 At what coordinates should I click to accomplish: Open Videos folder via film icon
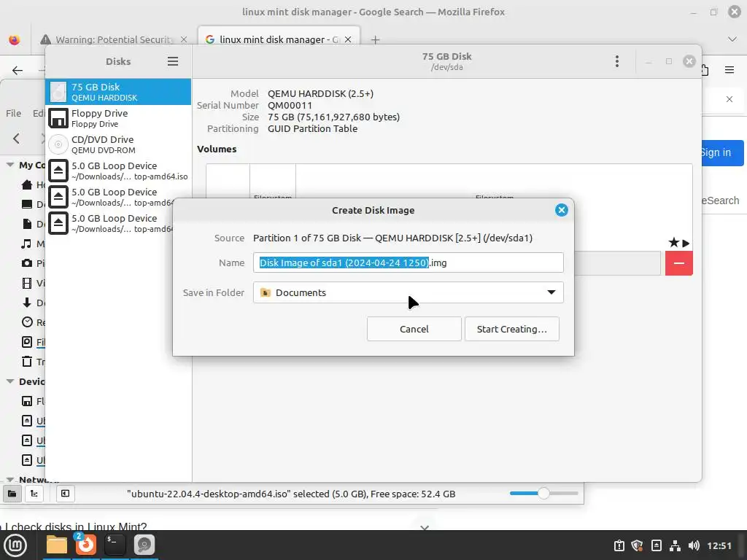click(x=27, y=284)
